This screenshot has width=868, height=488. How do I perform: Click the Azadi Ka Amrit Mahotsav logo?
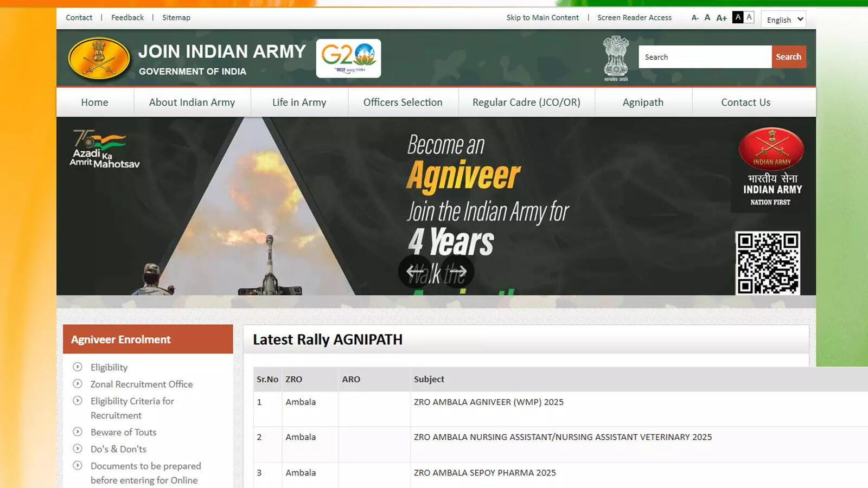click(x=104, y=149)
